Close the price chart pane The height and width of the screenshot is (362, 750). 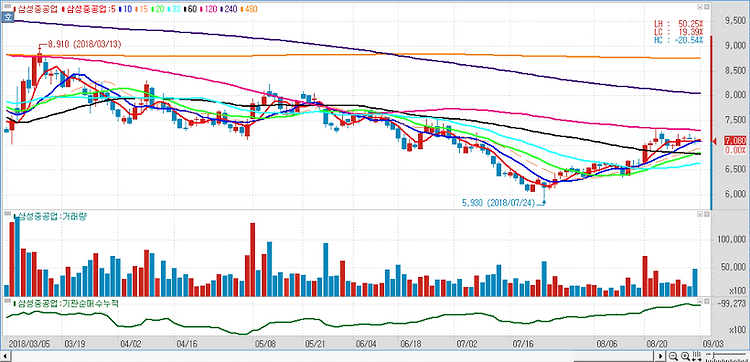[706, 8]
